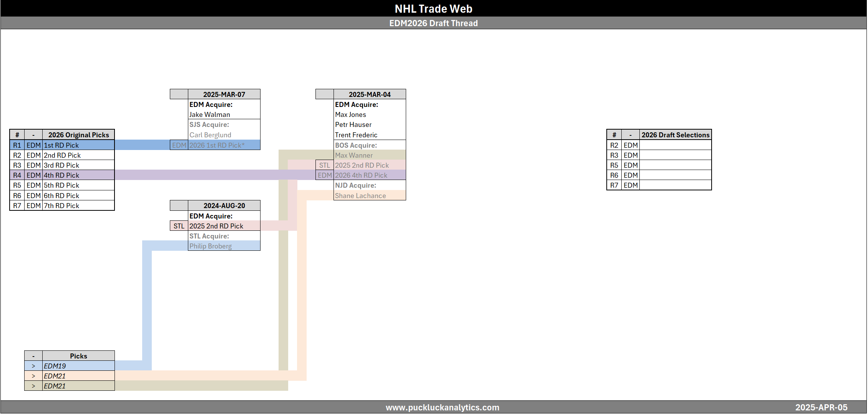Click the 2025-APR-05 date in footer

tap(821, 407)
